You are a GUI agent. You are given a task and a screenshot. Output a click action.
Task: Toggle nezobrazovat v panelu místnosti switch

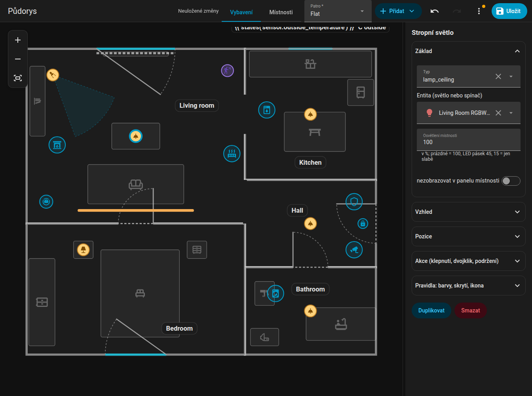coord(511,181)
